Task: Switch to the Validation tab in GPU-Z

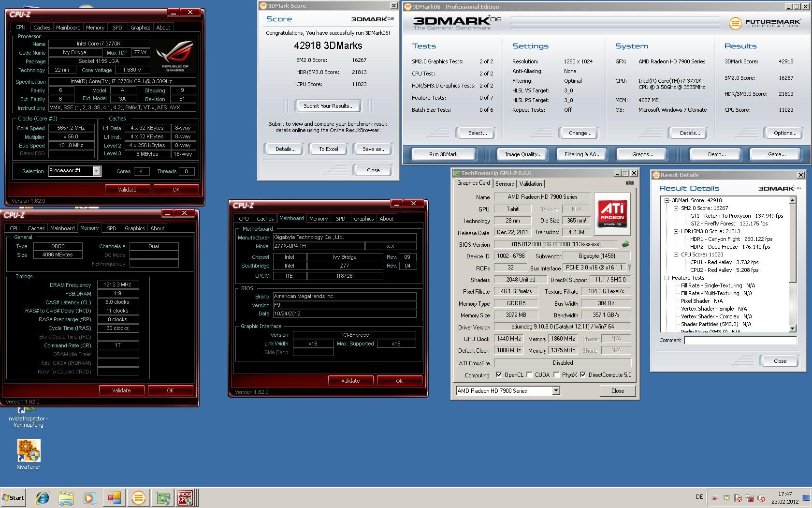Action: [531, 184]
